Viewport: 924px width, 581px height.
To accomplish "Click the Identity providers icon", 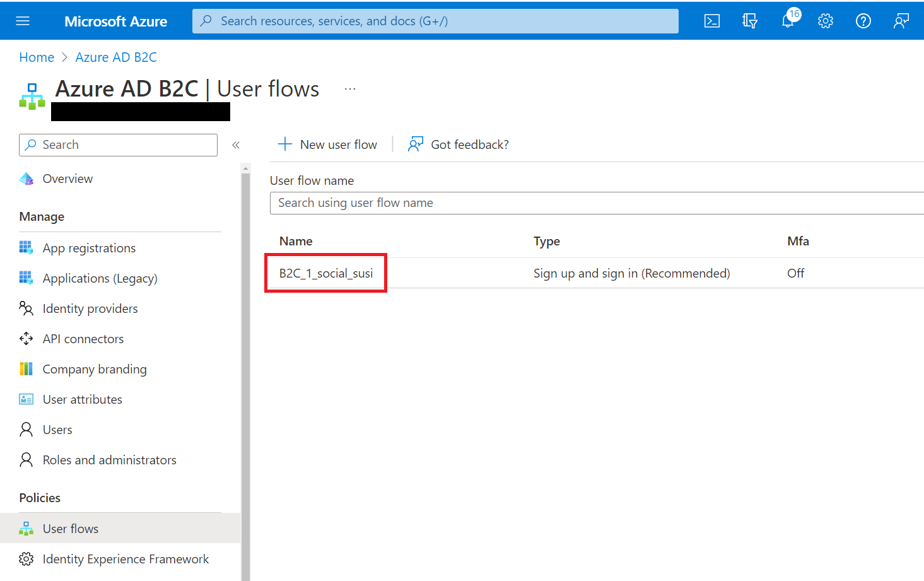I will tap(26, 308).
